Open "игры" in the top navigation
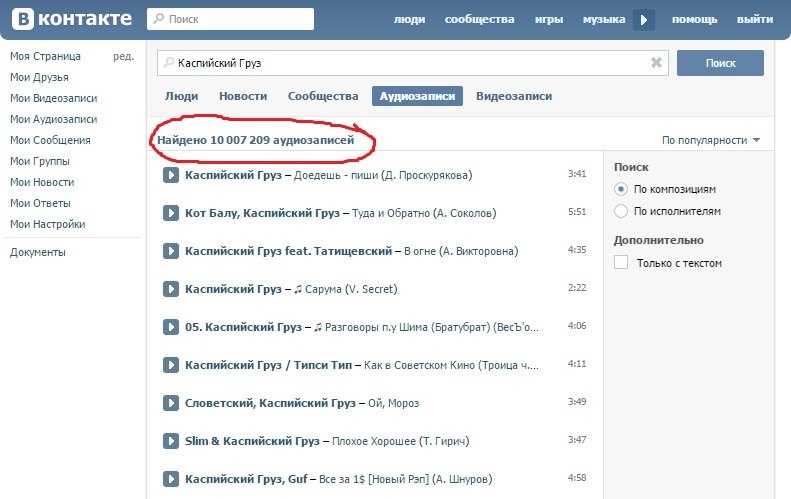 [x=549, y=19]
